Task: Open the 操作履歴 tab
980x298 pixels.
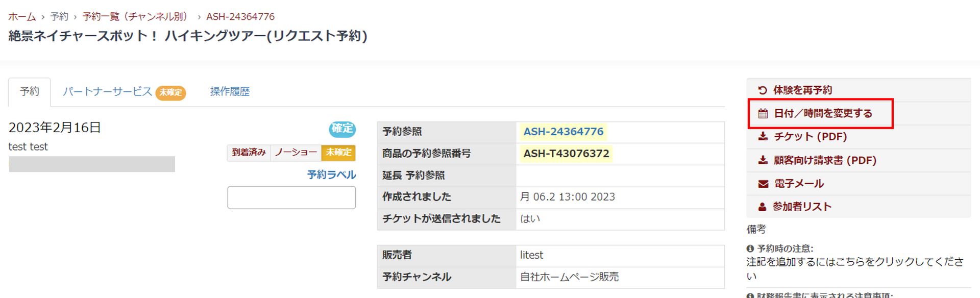Action: click(230, 92)
